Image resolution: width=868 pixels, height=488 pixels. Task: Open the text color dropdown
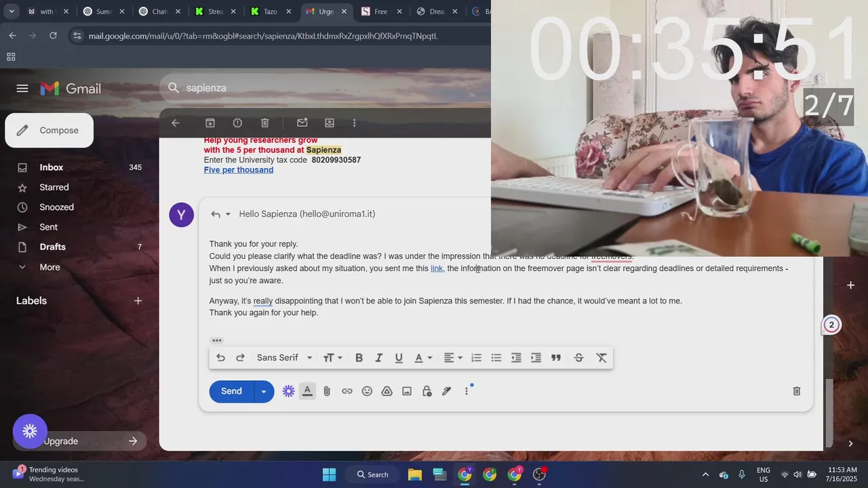[423, 358]
